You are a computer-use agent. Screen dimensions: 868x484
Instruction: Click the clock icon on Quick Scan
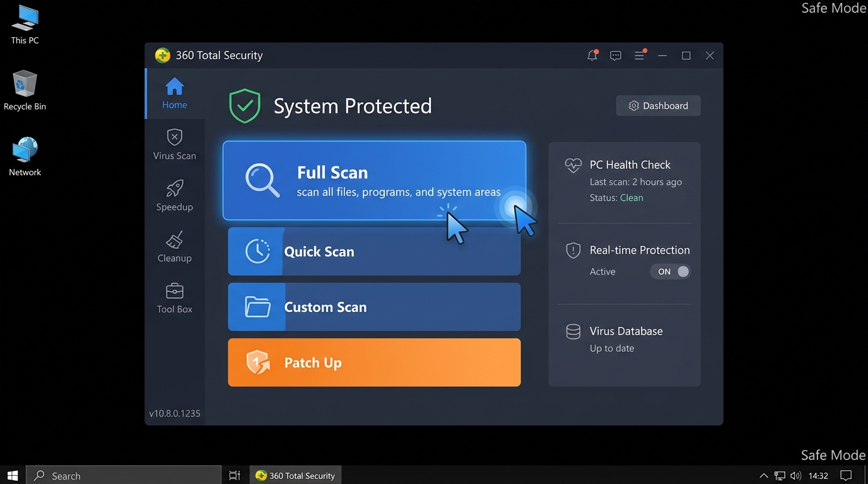pyautogui.click(x=256, y=251)
